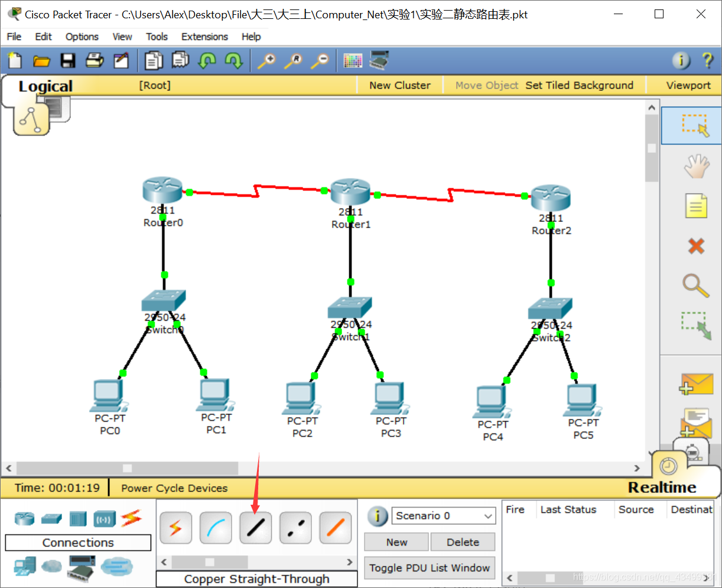
Task: Activate the Move Layout hand tool
Action: pyautogui.click(x=696, y=166)
